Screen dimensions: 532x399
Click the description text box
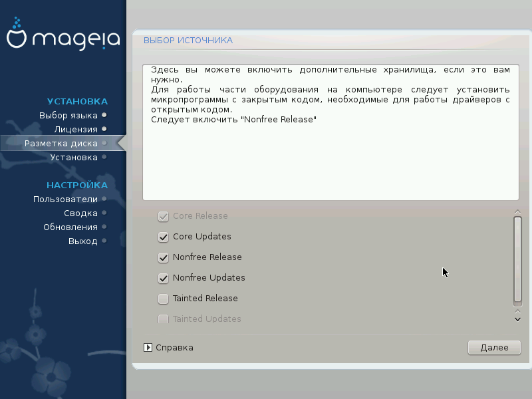click(x=331, y=132)
